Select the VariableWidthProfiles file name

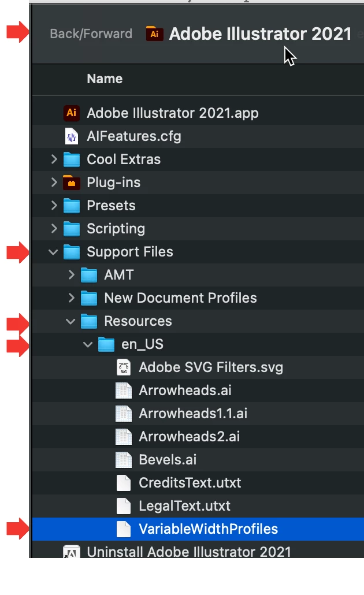click(x=209, y=529)
